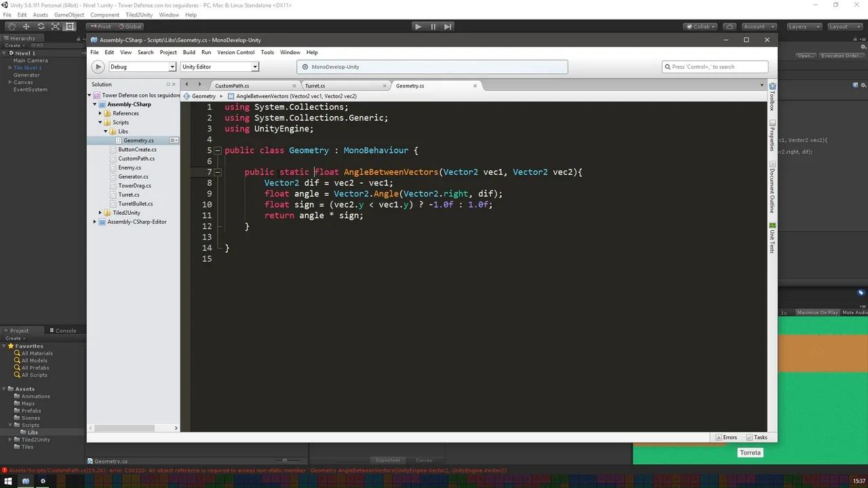The width and height of the screenshot is (868, 488).
Task: Show the Tasks pad
Action: pyautogui.click(x=757, y=437)
